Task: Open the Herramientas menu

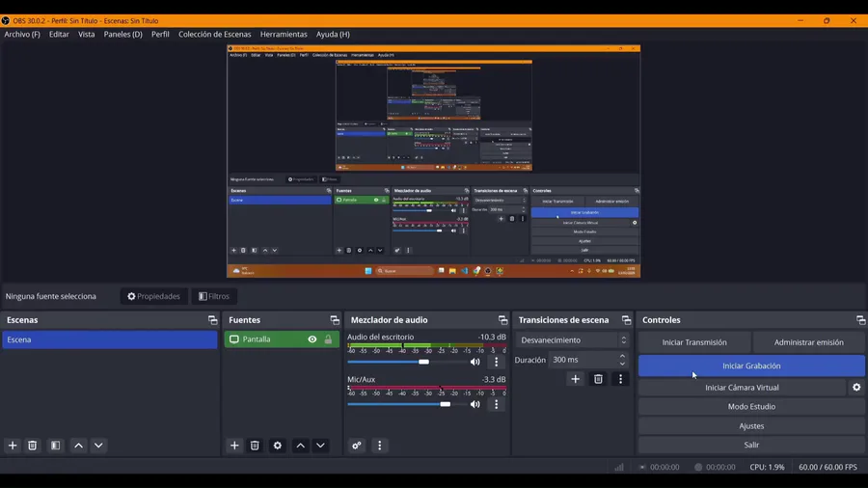Action: click(x=284, y=35)
